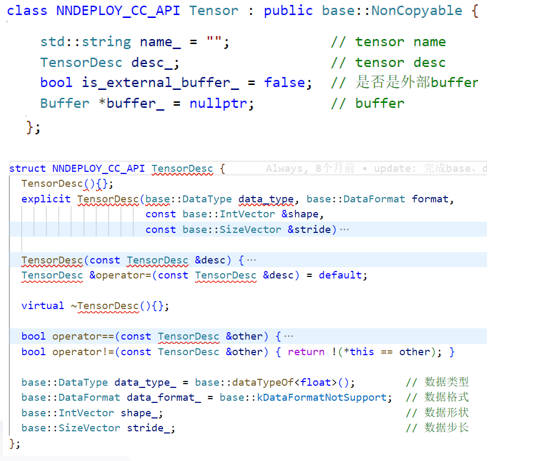This screenshot has height=461, width=533.
Task: Click operator!= function name
Action: coord(83,352)
